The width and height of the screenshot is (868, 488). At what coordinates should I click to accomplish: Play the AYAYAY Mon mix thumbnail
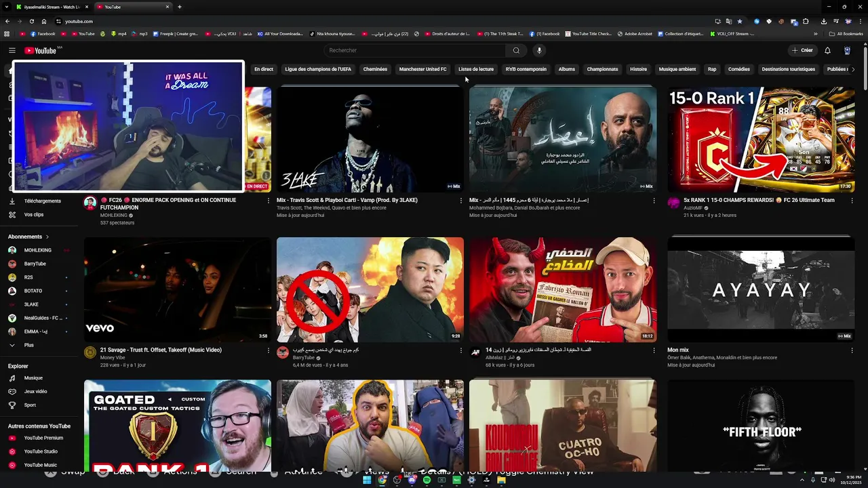click(x=761, y=289)
